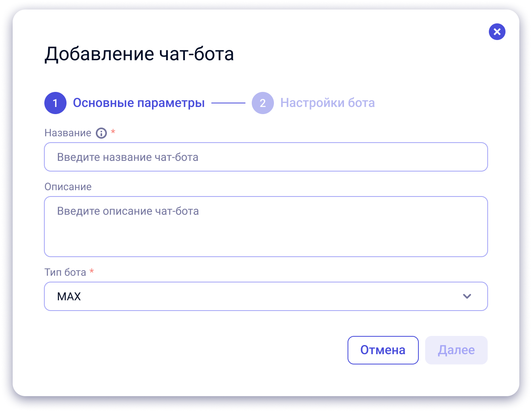Click the connector line between steps
Viewport: 532px width, 412px height.
(228, 103)
